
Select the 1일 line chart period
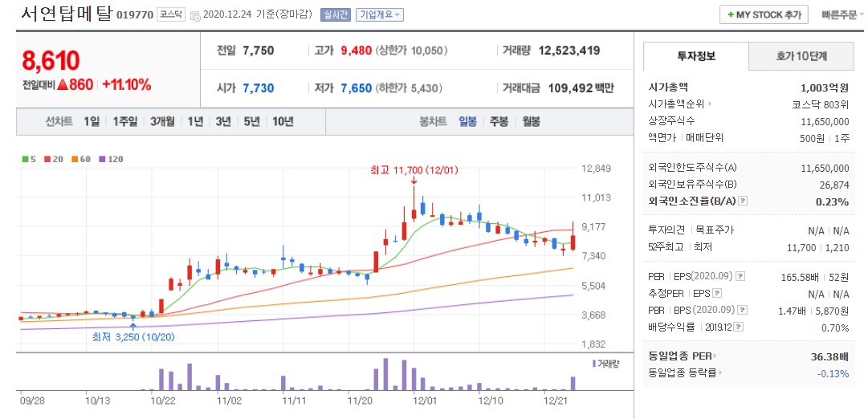click(92, 122)
